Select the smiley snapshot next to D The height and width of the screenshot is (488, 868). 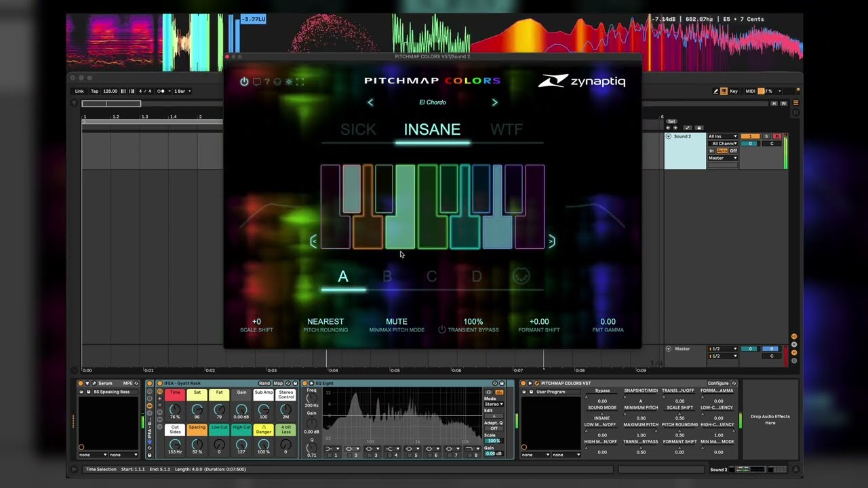[x=520, y=276]
